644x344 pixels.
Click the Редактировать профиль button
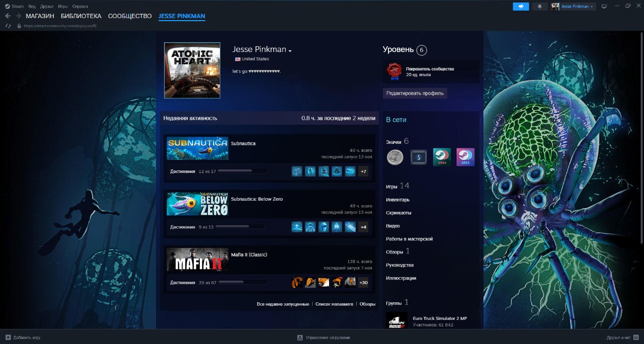(415, 93)
